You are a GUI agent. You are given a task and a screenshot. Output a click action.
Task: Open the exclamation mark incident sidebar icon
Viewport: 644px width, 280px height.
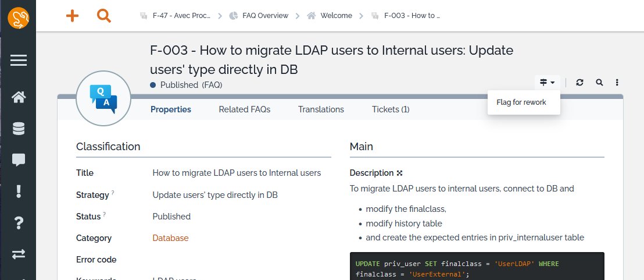click(19, 191)
